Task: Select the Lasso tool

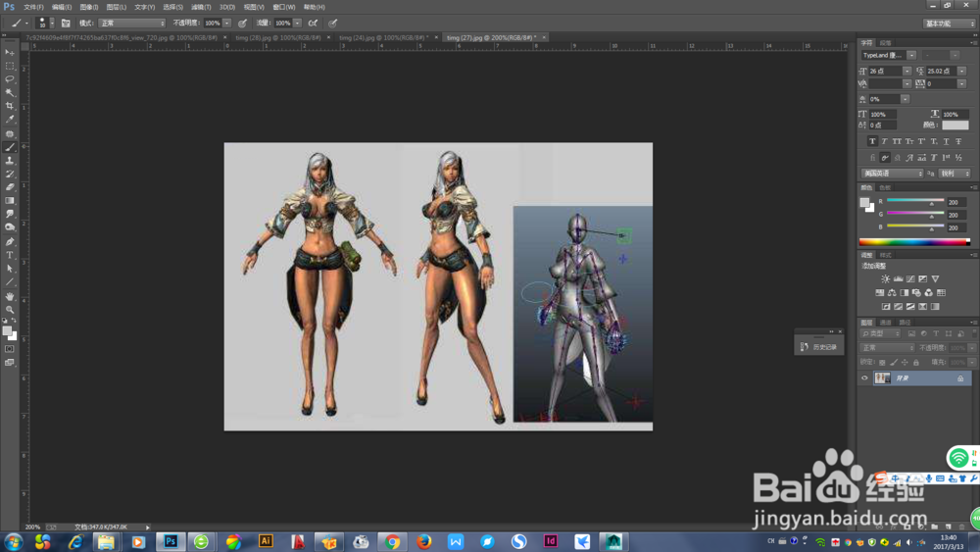Action: tap(10, 78)
